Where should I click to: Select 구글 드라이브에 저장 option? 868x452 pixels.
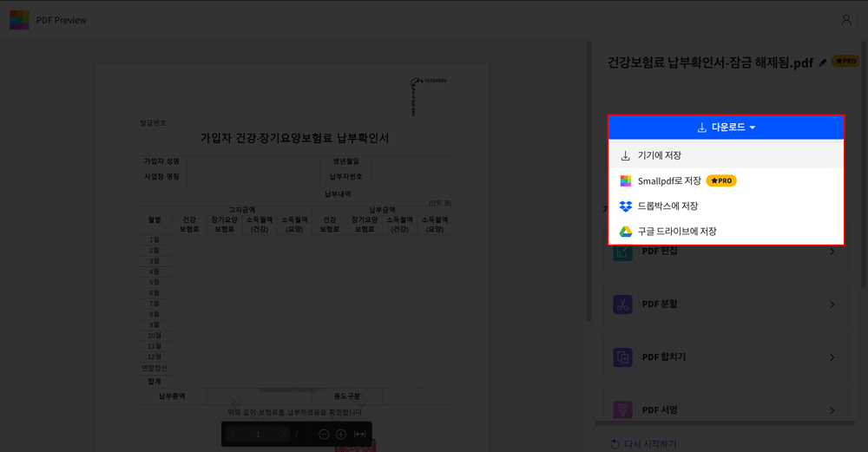pyautogui.click(x=726, y=232)
